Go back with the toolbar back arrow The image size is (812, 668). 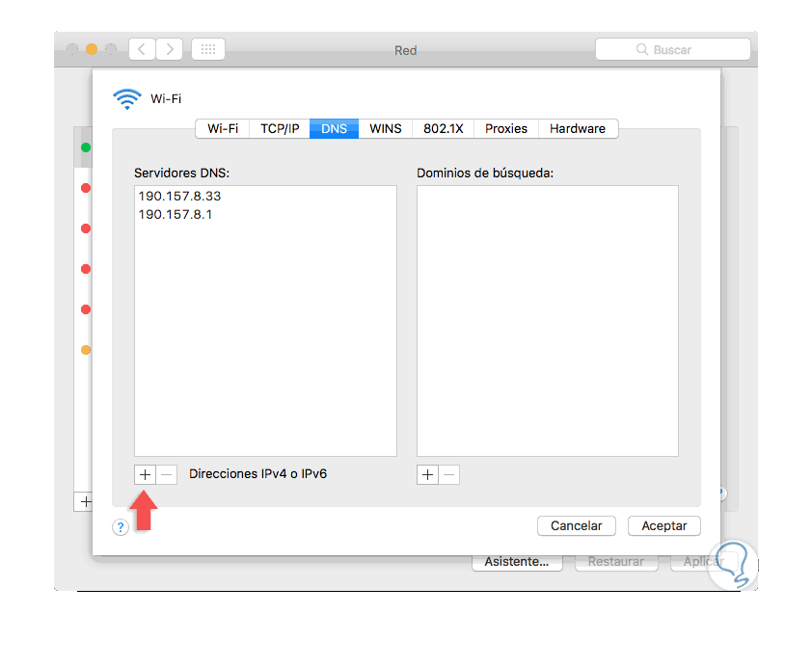point(142,50)
